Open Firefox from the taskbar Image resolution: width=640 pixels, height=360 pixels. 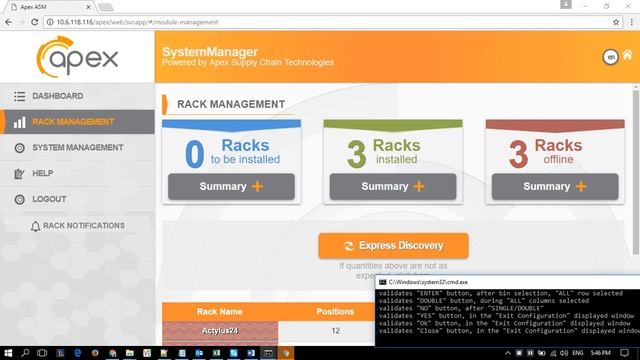pos(95,353)
